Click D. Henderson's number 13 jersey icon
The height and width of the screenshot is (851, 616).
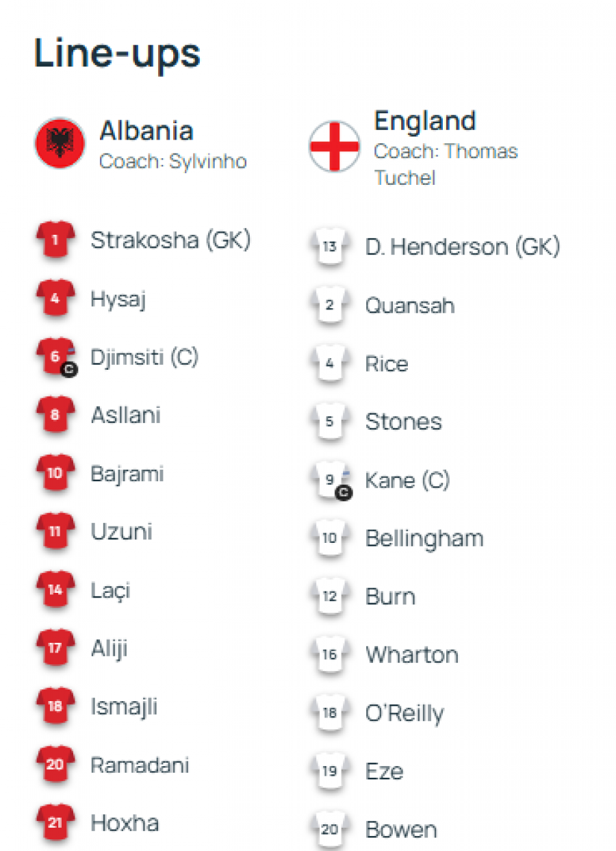pos(330,246)
